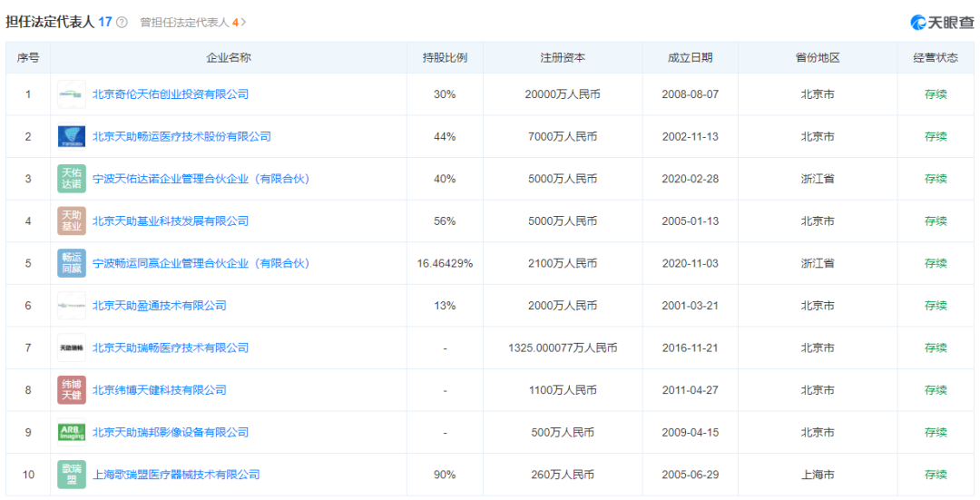This screenshot has height=500, width=980.
Task: Click the help question-mark icon beside 17
Action: tap(122, 23)
